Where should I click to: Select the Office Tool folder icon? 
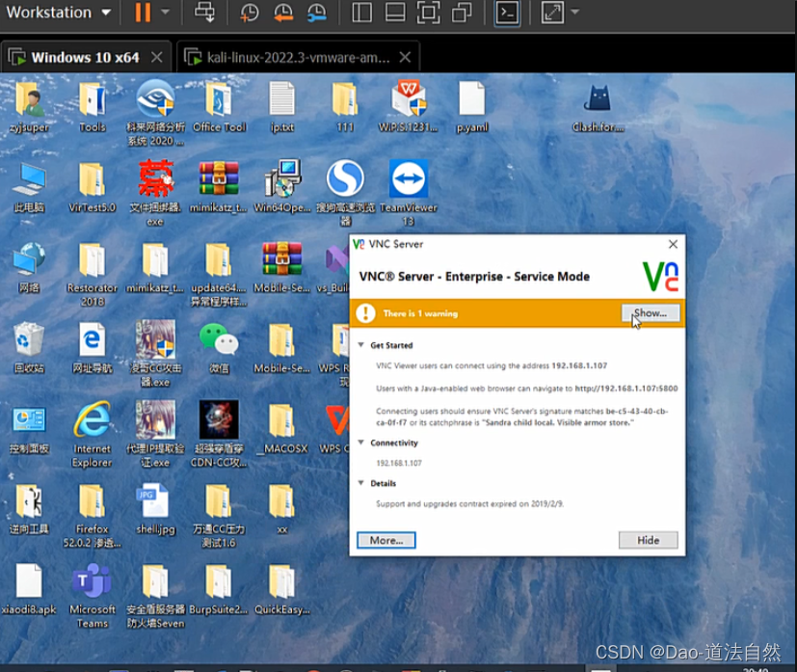click(x=219, y=107)
